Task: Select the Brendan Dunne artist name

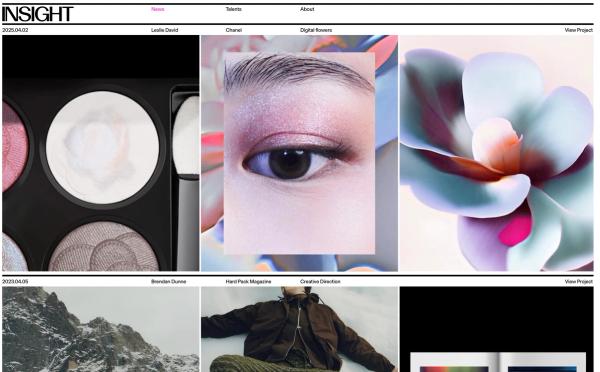Action: tap(168, 282)
